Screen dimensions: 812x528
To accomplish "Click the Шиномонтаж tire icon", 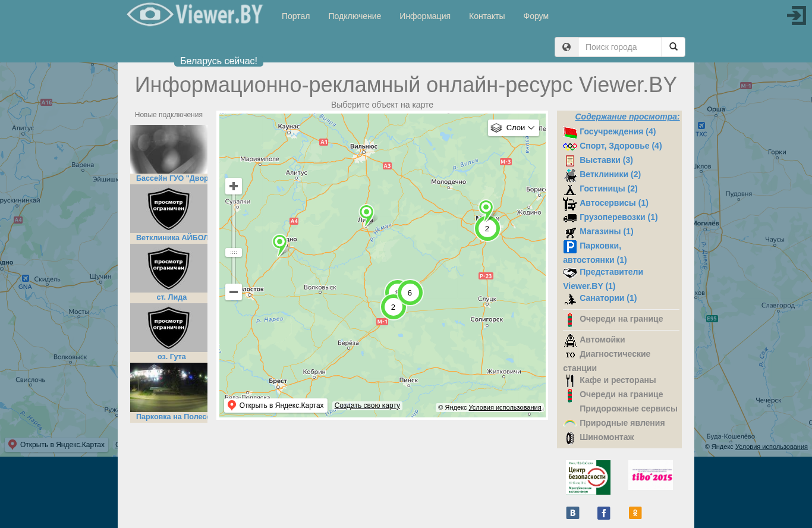I will tap(570, 438).
